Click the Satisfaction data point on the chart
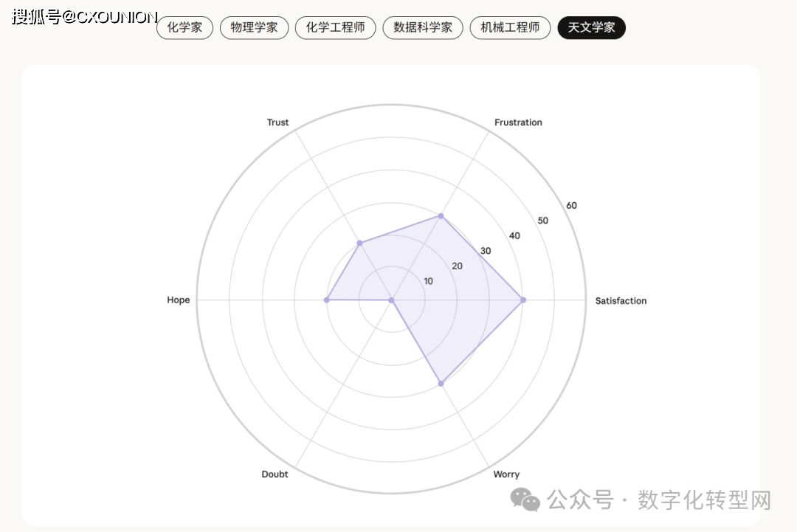 point(523,300)
